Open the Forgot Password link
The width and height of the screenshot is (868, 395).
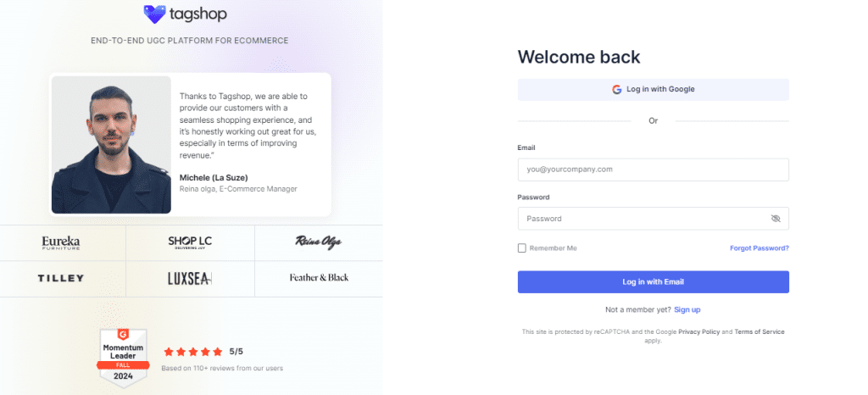point(759,248)
